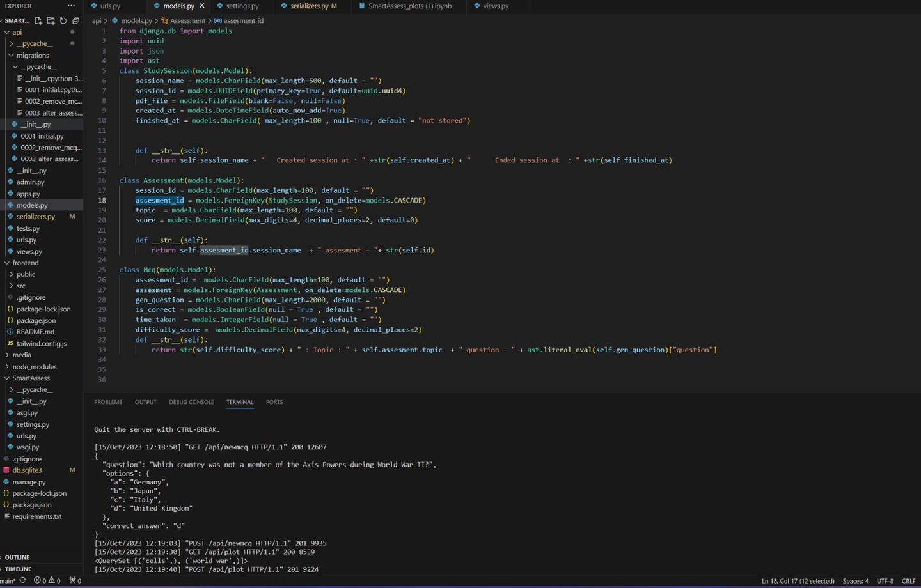921x588 pixels.
Task: Create a new folder in Explorer
Action: (51, 20)
